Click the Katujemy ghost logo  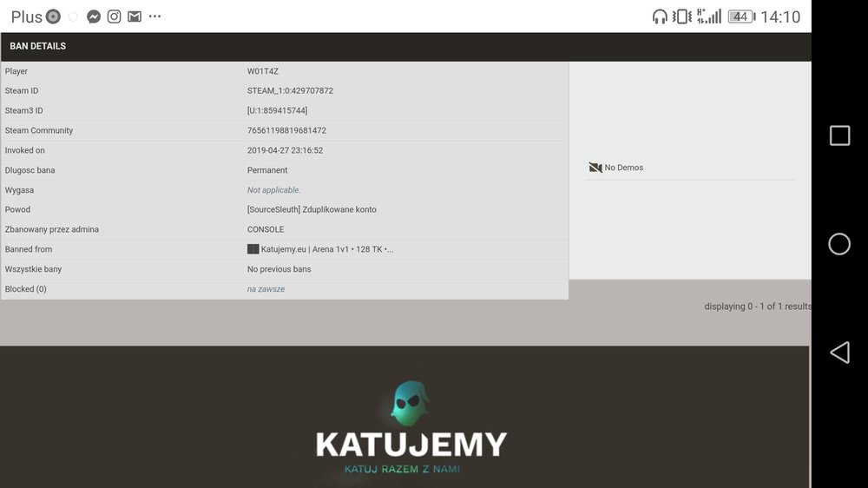pyautogui.click(x=409, y=403)
